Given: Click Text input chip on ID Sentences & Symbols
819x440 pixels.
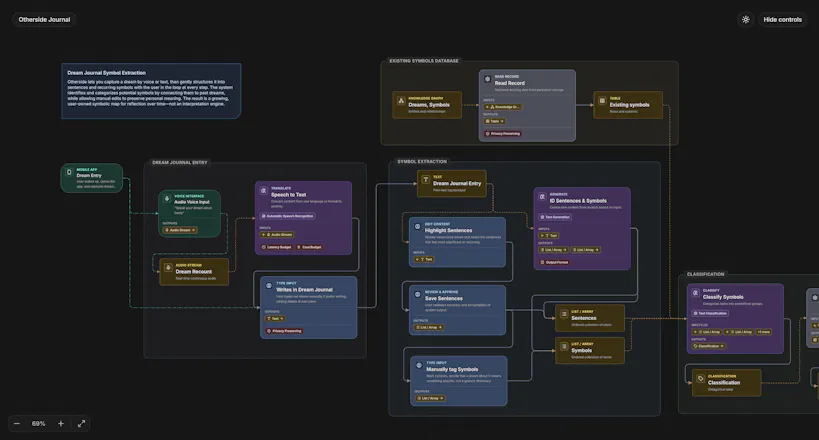Looking at the screenshot, I should (549, 236).
